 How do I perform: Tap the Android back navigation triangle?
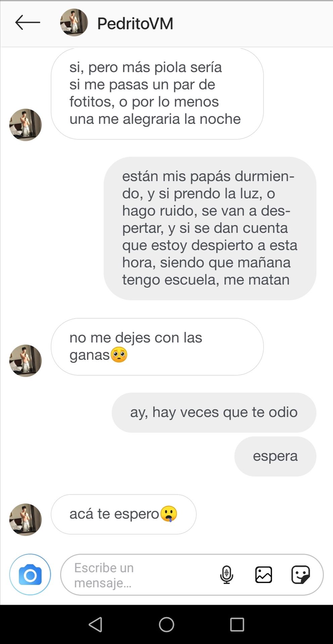pyautogui.click(x=96, y=625)
